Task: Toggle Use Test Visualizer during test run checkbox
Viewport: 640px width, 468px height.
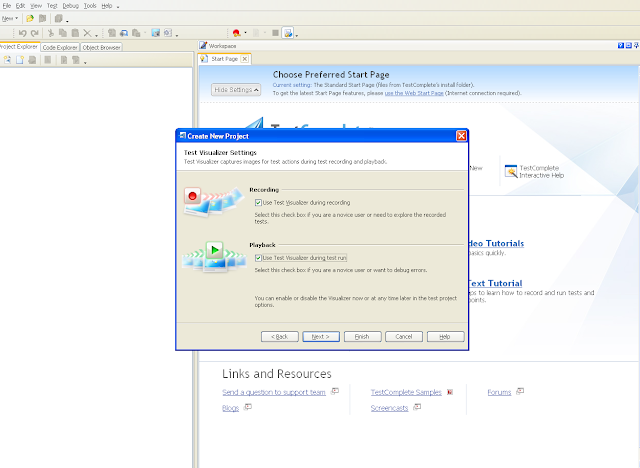Action: tap(258, 258)
